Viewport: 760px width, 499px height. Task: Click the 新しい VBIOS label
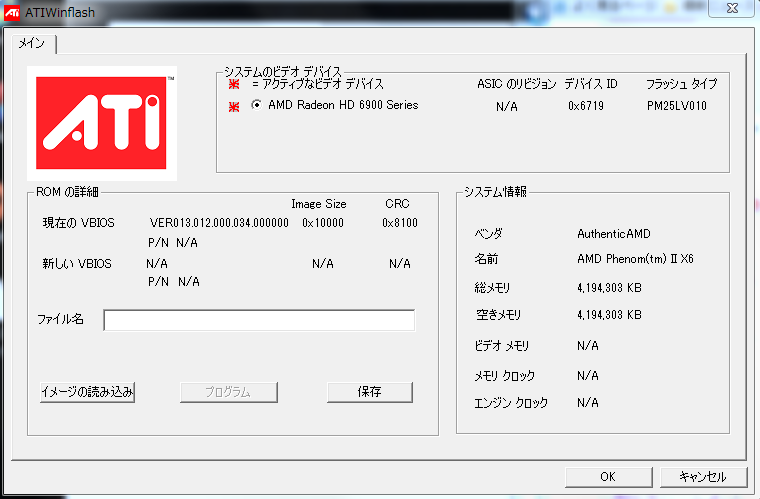pos(77,264)
